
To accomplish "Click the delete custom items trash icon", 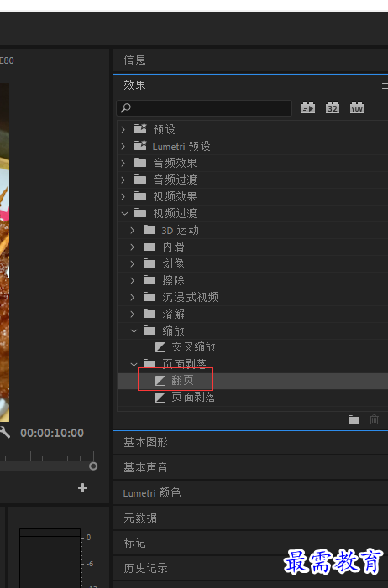I will pos(374,419).
